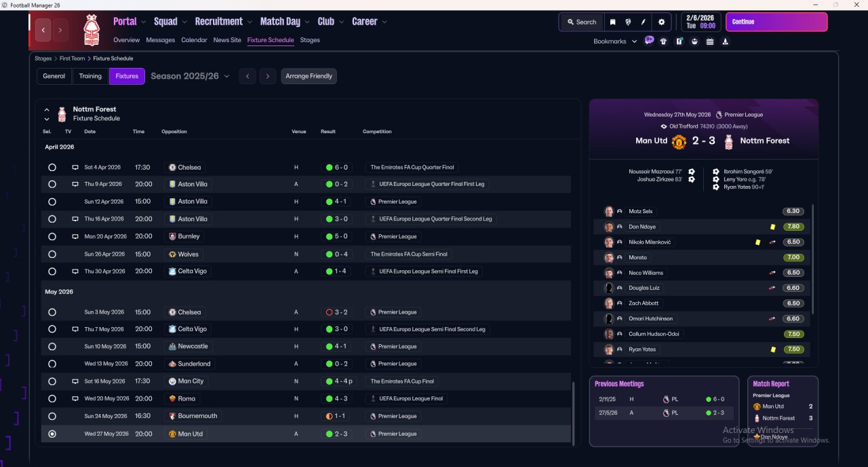Select the radio button for Burnley fixture

pos(52,237)
